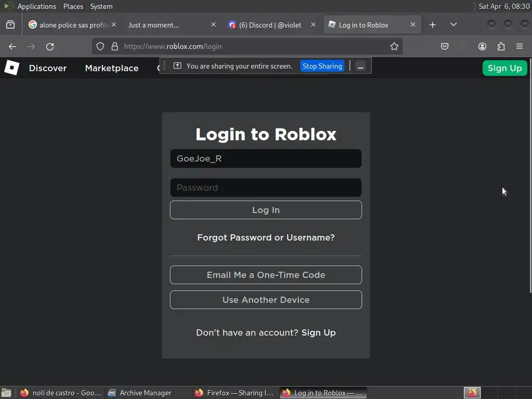
Task: Switch to 'Firefox — Sharing' window
Action: click(235, 393)
